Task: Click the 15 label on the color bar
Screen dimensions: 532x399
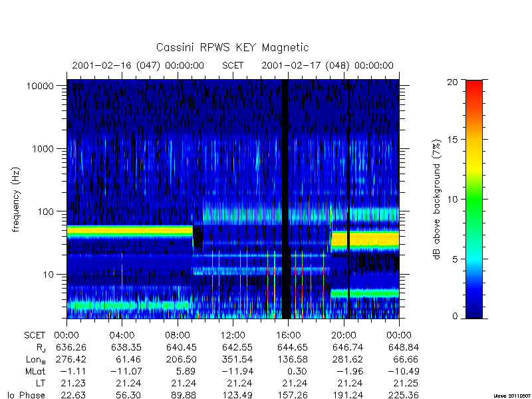Action: [452, 140]
